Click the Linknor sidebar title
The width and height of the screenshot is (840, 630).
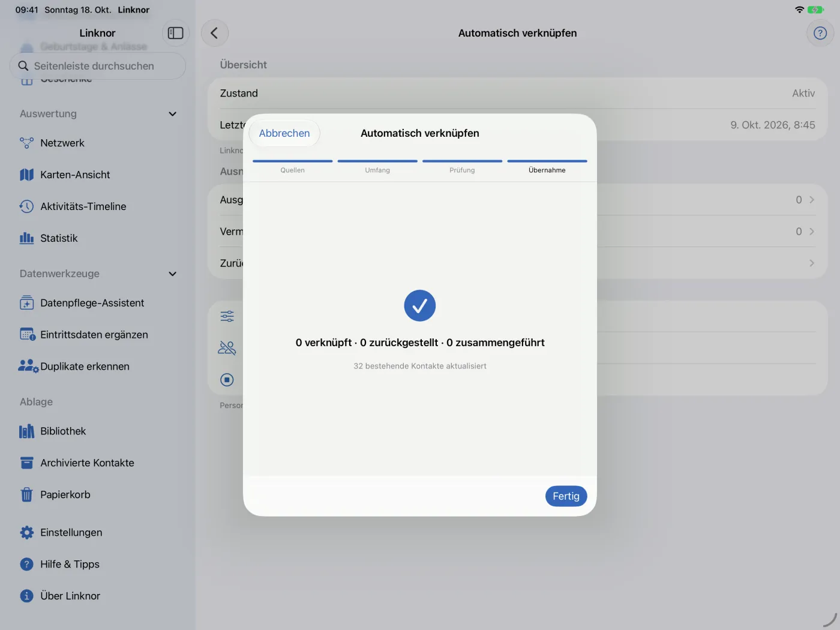(x=97, y=33)
